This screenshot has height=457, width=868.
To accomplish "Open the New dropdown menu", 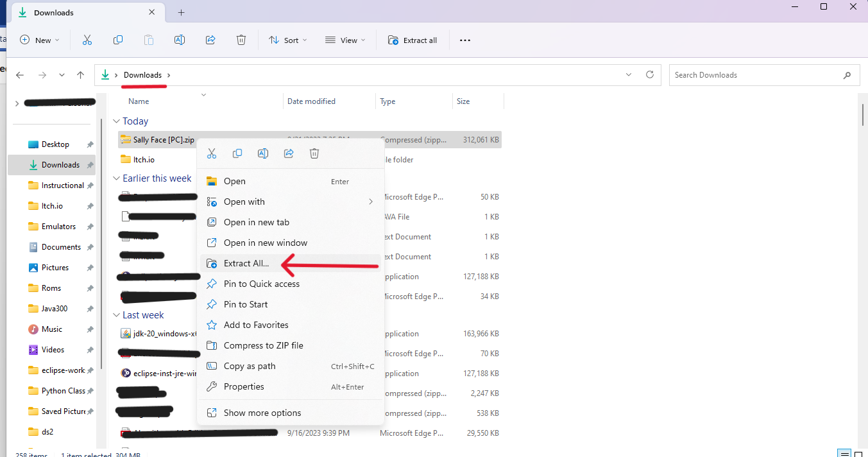I will pyautogui.click(x=40, y=40).
